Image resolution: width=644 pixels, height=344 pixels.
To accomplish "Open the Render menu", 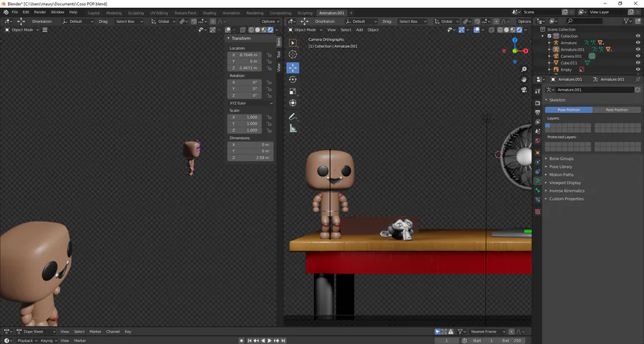I will [x=40, y=12].
